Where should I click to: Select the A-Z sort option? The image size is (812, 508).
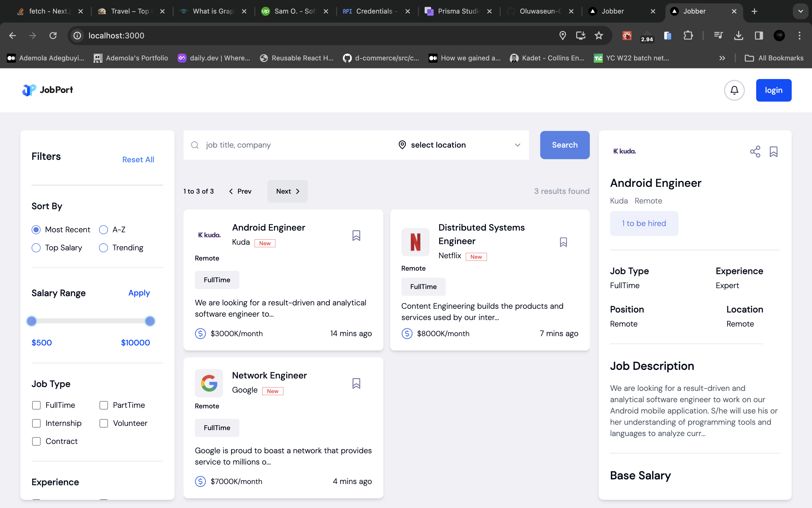(x=103, y=229)
